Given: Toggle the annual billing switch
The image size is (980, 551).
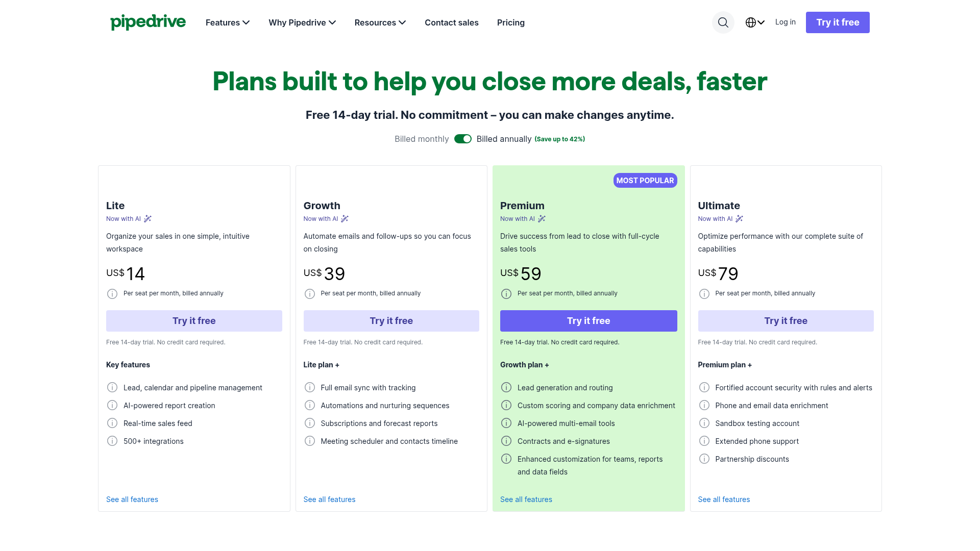Looking at the screenshot, I should (x=463, y=139).
